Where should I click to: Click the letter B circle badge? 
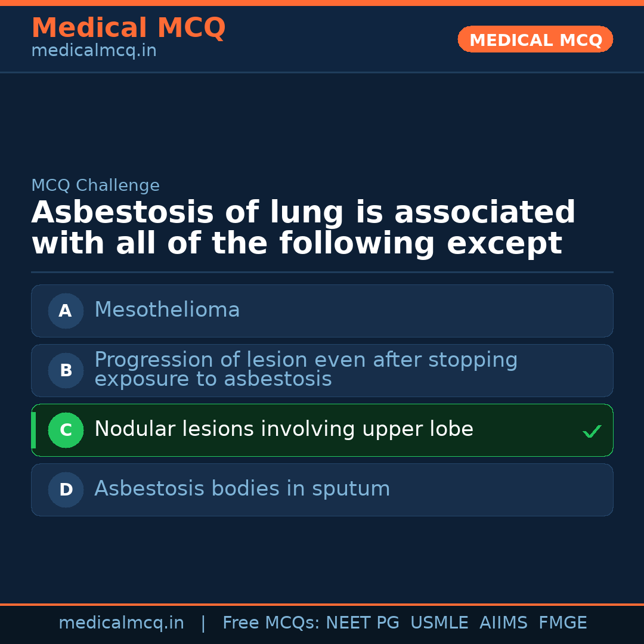[66, 370]
